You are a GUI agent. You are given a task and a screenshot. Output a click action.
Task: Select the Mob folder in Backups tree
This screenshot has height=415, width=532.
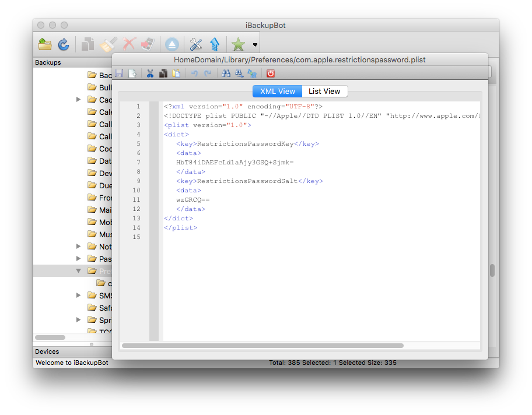pyautogui.click(x=99, y=221)
